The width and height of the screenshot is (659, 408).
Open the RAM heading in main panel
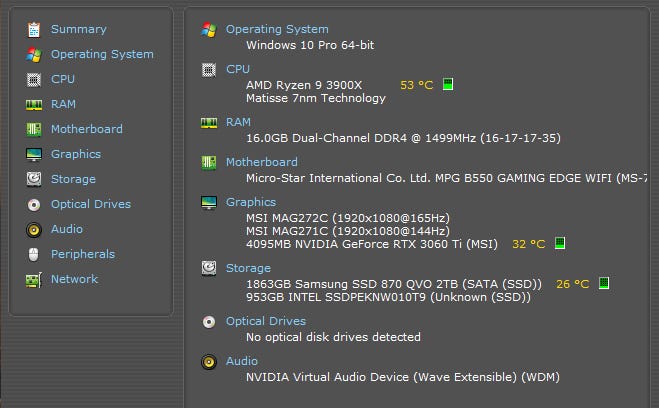click(x=238, y=122)
